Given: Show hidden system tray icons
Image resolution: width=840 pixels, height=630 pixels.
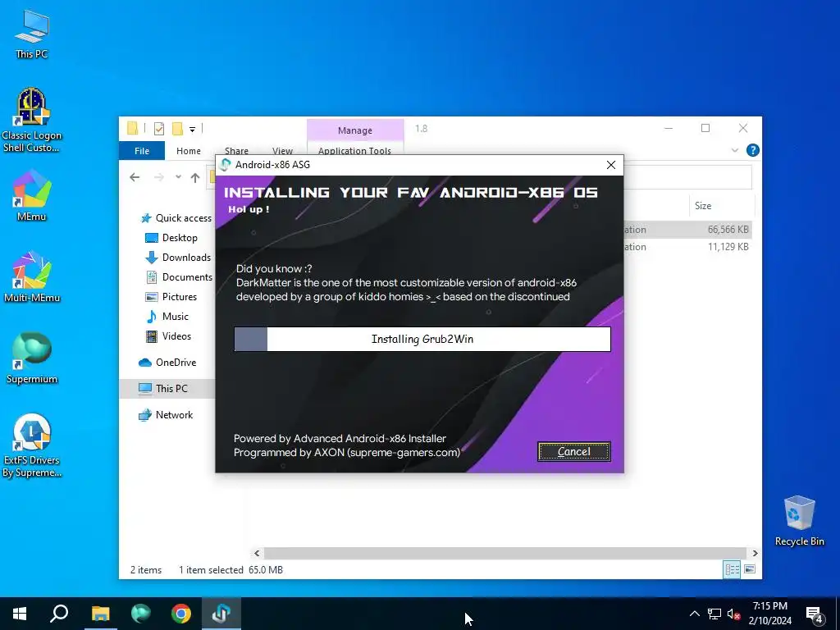Looking at the screenshot, I should (x=694, y=614).
